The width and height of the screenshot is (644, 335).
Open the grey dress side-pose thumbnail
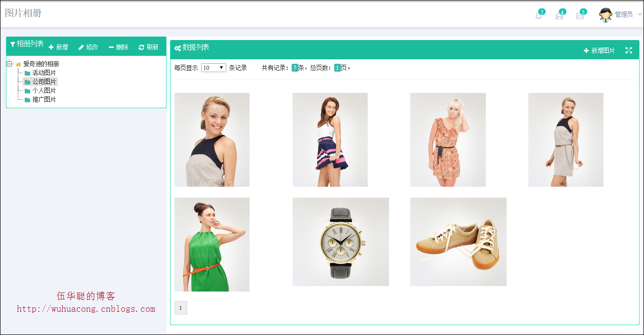click(x=566, y=140)
